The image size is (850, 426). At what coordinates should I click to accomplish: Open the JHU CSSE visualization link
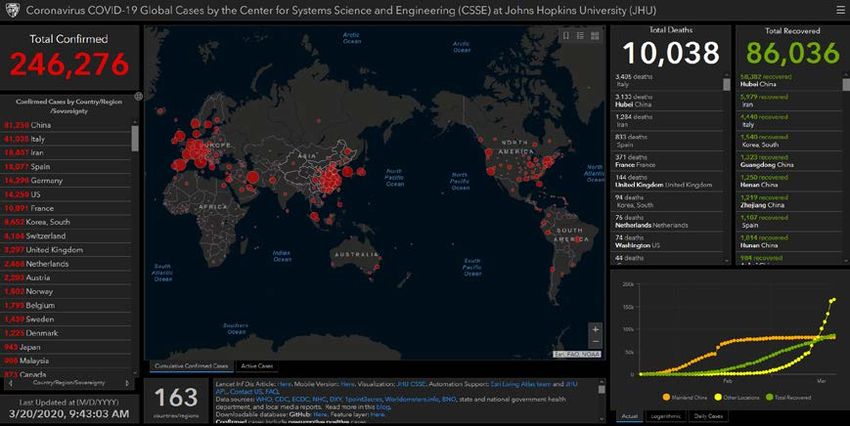pos(411,384)
